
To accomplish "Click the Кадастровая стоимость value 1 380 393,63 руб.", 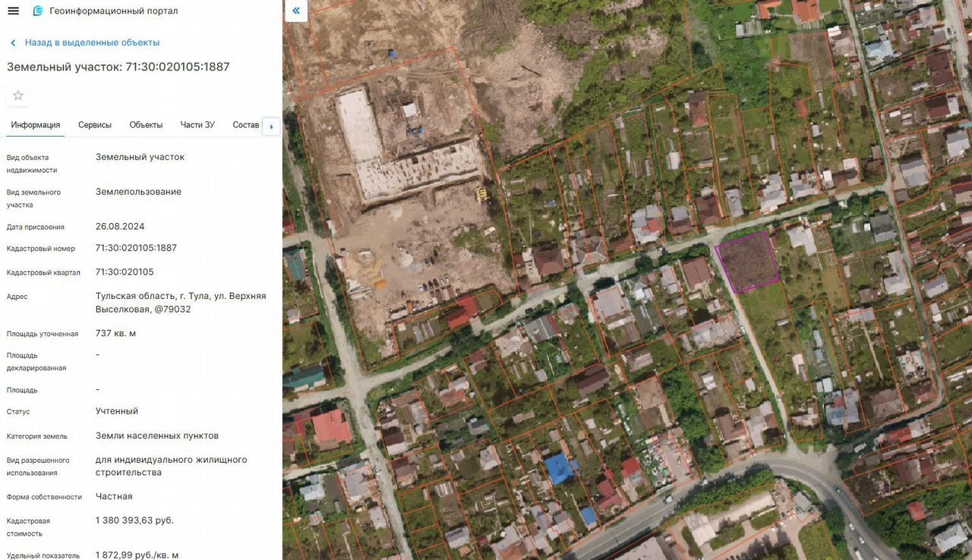I will pos(134,521).
